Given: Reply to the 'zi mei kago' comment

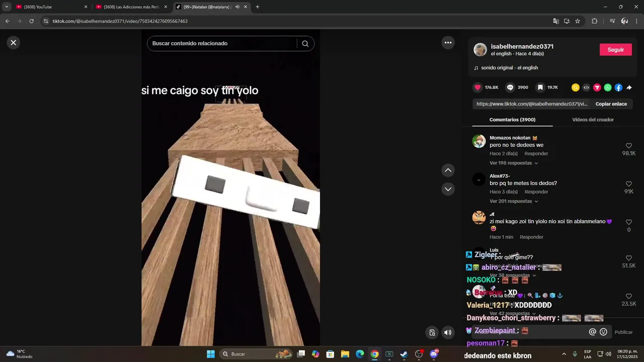Looking at the screenshot, I should tap(531, 237).
